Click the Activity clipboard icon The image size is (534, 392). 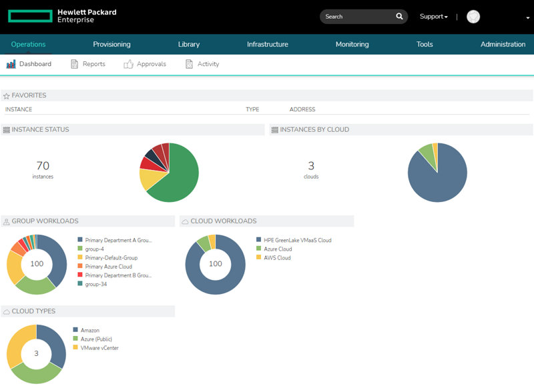[190, 64]
